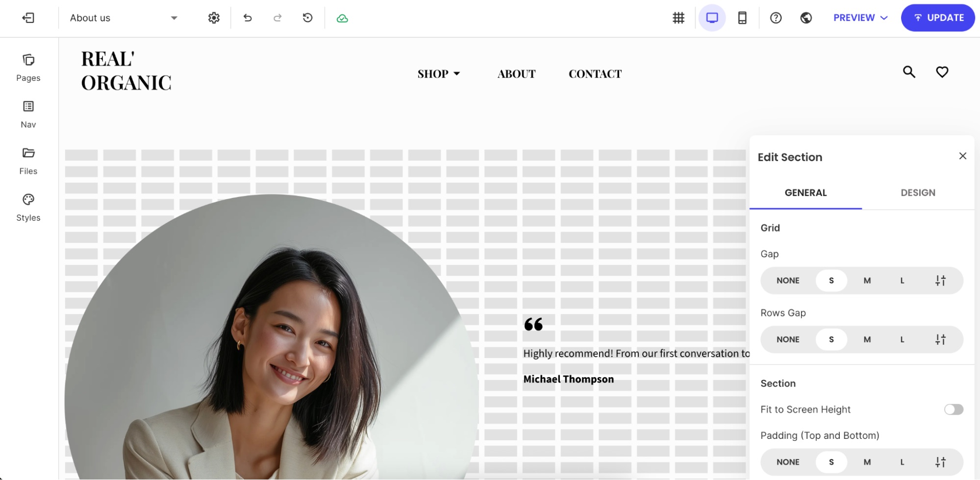Close the Edit Section panel
The image size is (980, 480).
click(962, 156)
